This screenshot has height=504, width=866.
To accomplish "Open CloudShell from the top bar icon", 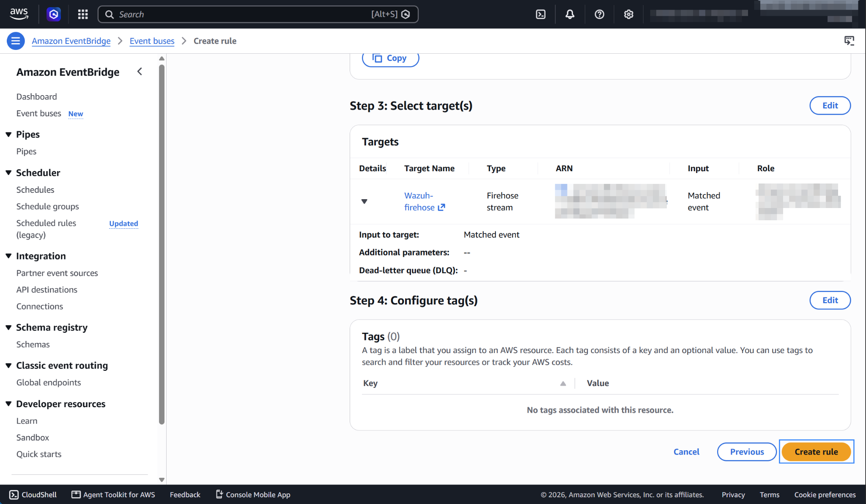I will click(x=540, y=14).
